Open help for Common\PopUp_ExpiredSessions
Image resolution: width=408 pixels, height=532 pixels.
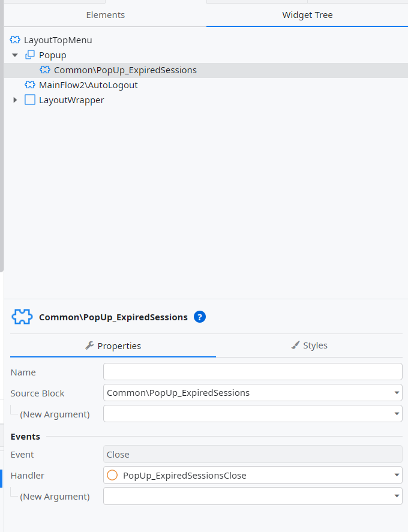coord(200,317)
